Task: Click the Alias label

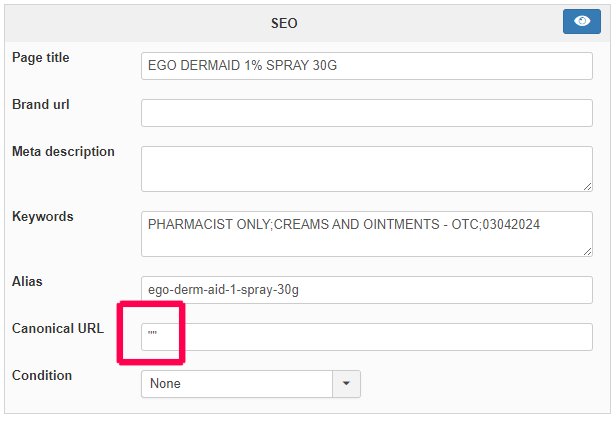Action: pos(27,282)
